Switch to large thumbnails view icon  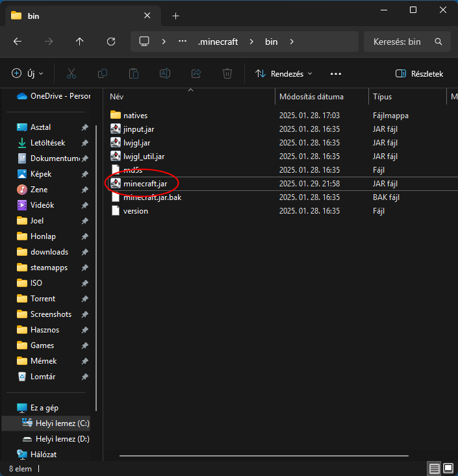pos(448,468)
